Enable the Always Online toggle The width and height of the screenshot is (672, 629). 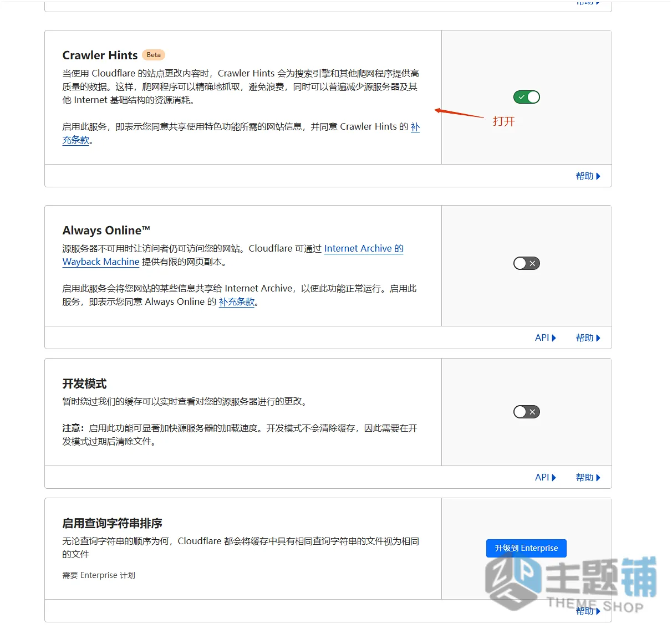point(526,263)
